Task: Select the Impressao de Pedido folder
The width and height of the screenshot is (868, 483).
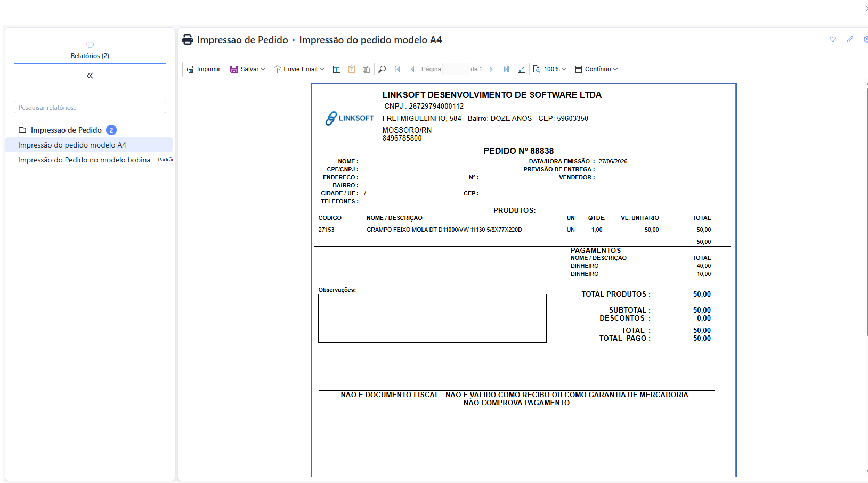Action: click(66, 130)
